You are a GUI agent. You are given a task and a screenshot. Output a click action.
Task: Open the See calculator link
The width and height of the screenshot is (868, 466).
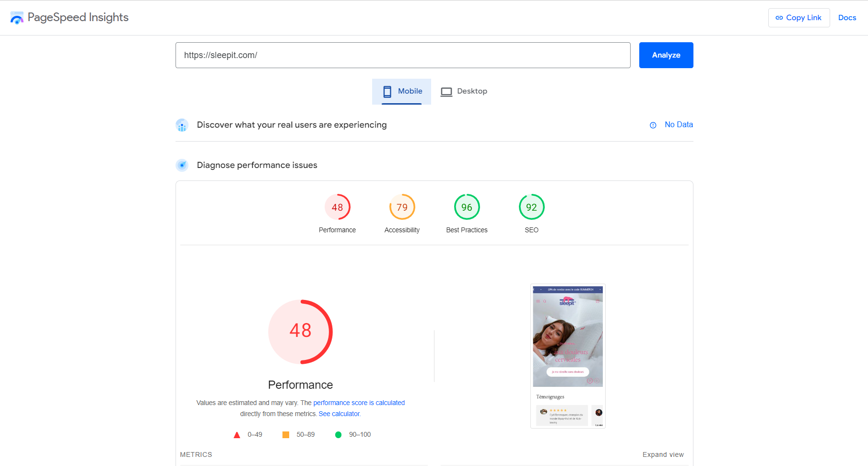[x=339, y=414]
